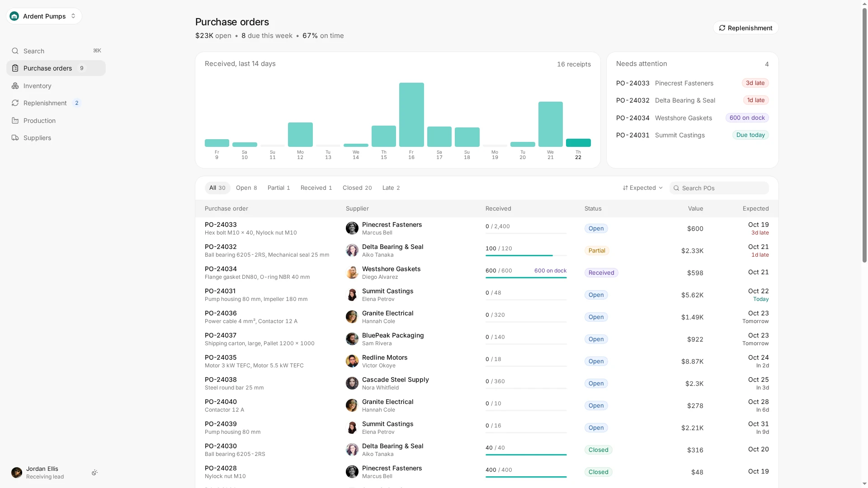Click the Search magnifier icon in sidebar
The height and width of the screenshot is (488, 868).
coord(15,51)
